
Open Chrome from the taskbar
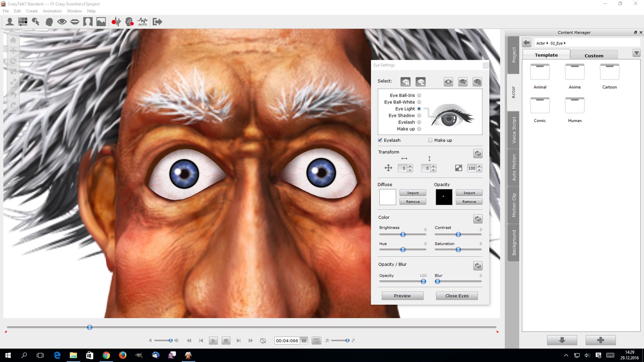[106, 355]
